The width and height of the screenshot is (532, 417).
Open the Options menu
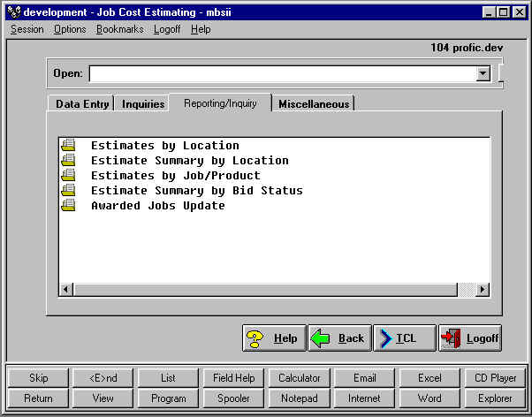(x=70, y=29)
